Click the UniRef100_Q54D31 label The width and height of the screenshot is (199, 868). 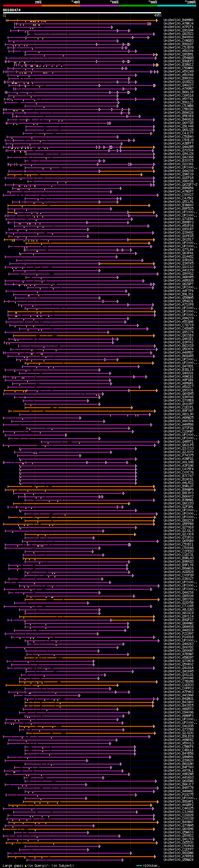pyautogui.click(x=178, y=301)
